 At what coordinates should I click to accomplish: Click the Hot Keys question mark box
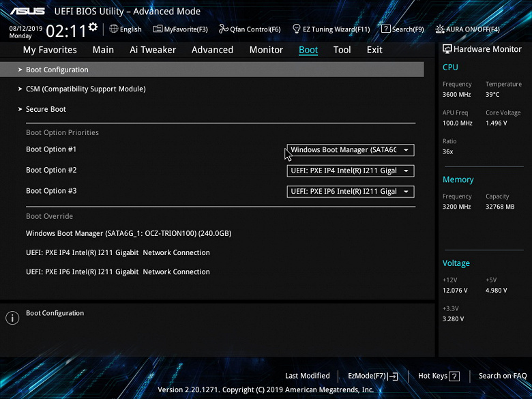pos(454,376)
